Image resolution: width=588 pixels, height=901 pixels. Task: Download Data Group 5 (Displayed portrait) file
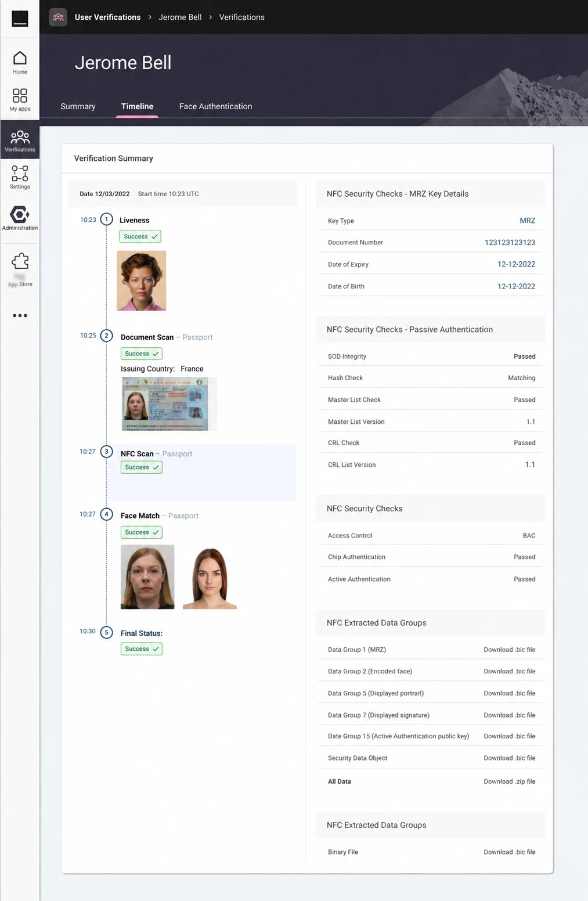point(510,693)
